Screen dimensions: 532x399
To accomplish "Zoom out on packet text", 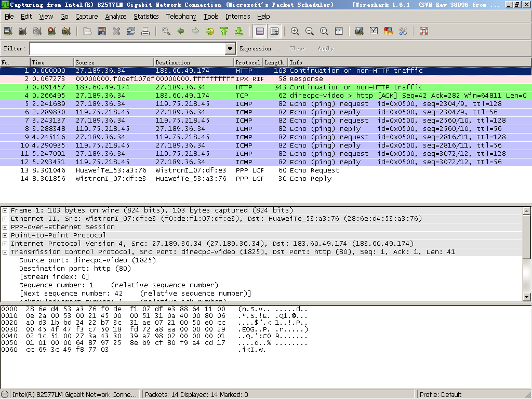I will [x=310, y=32].
